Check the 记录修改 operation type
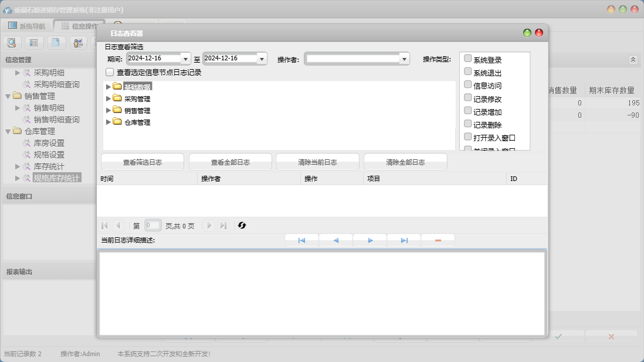 point(468,98)
